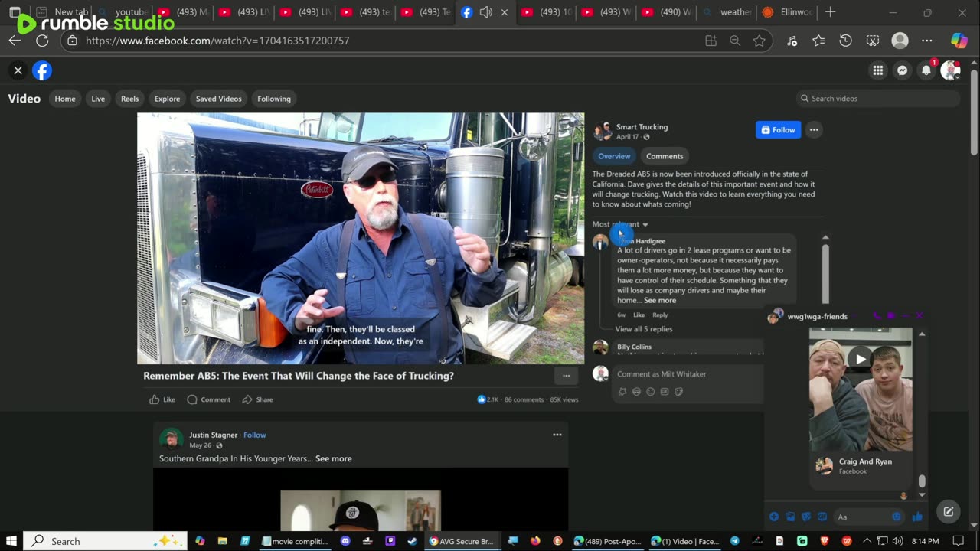Mute the Facebook browser tab audio
Screen dimensions: 980x551
pos(485,12)
